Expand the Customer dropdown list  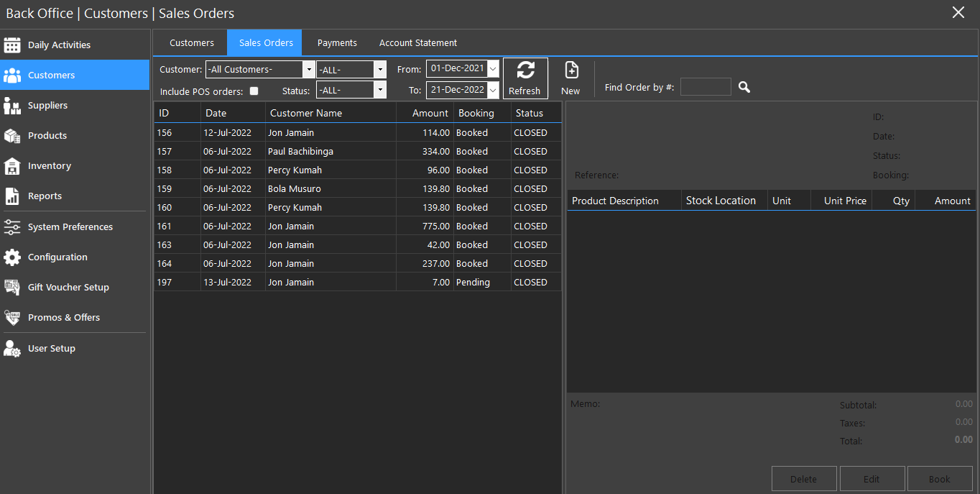pyautogui.click(x=309, y=70)
